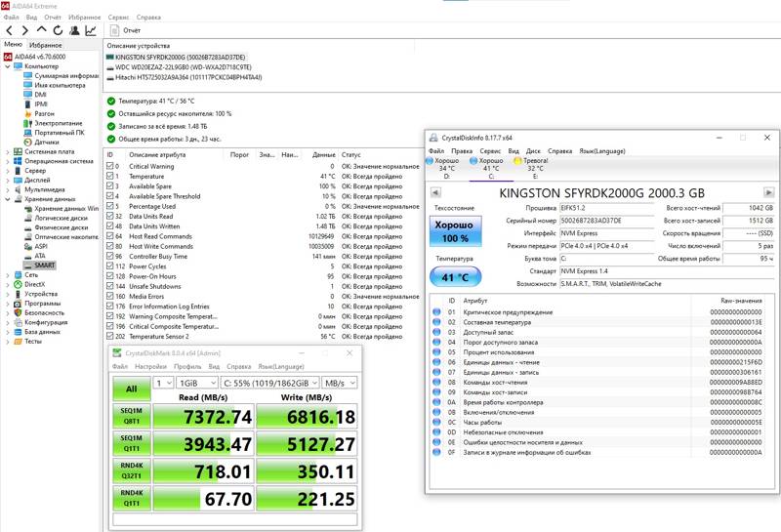Viewport: 781px width, 532px height.
Task: Toggle the Media Errors attribute checkbox
Action: (x=109, y=296)
